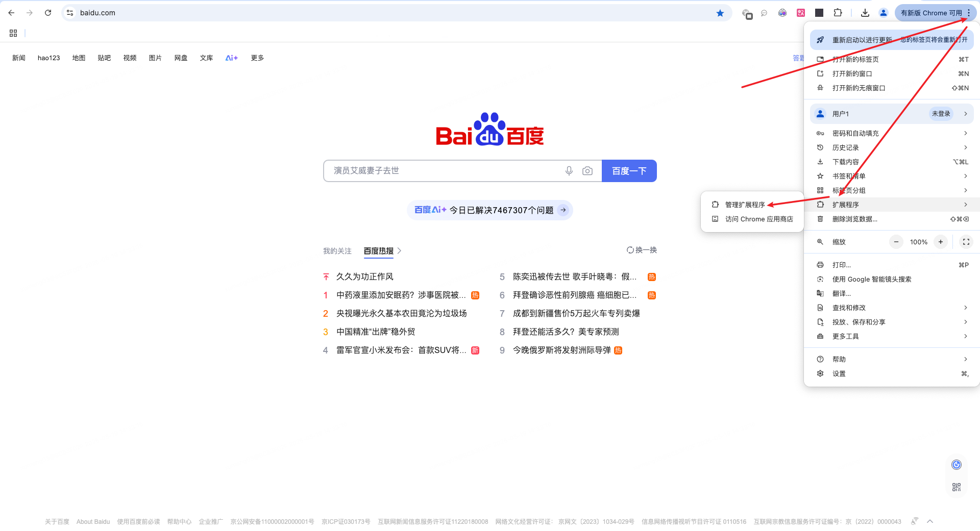Open the apps grid in bookmarks bar
The width and height of the screenshot is (980, 531).
coord(13,33)
